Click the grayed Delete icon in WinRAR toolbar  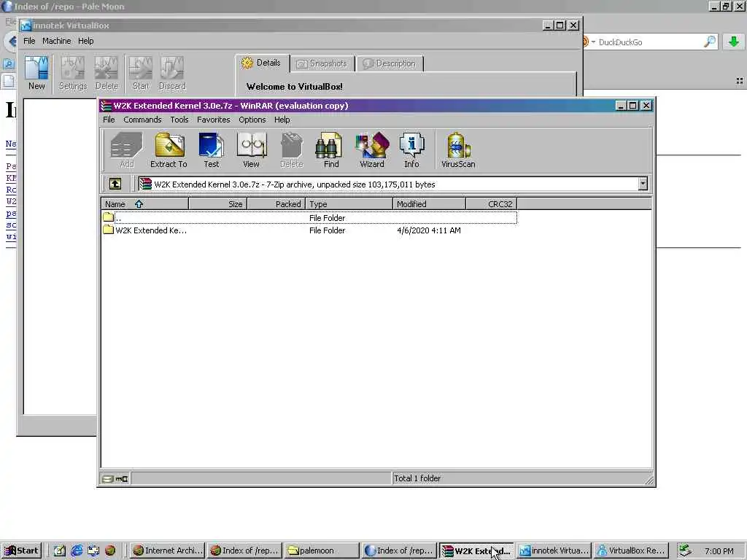tap(292, 149)
